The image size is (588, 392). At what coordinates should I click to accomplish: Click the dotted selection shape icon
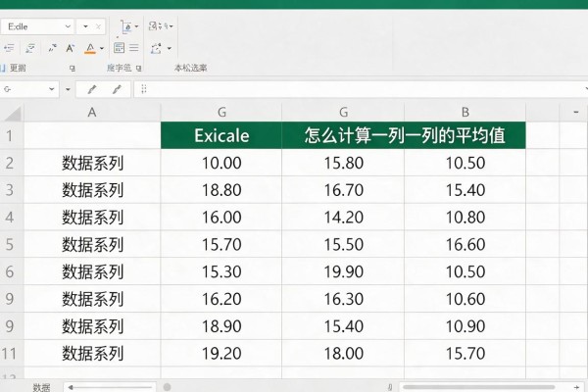click(x=156, y=48)
